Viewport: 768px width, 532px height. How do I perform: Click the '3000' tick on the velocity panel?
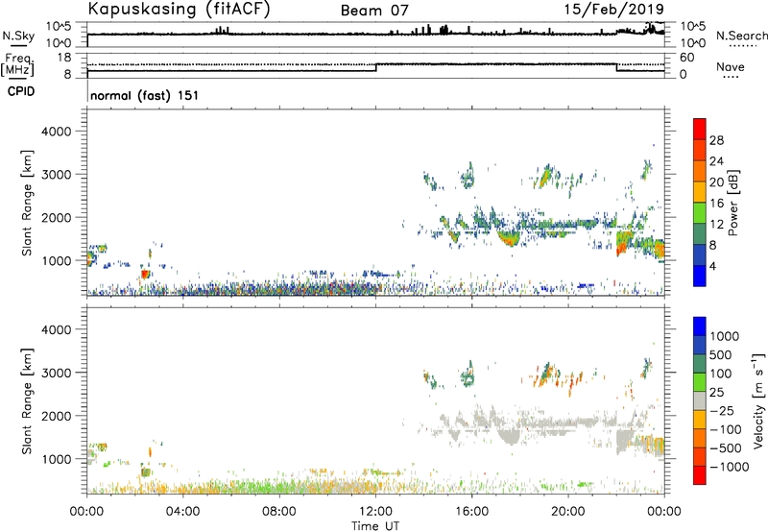[56, 373]
